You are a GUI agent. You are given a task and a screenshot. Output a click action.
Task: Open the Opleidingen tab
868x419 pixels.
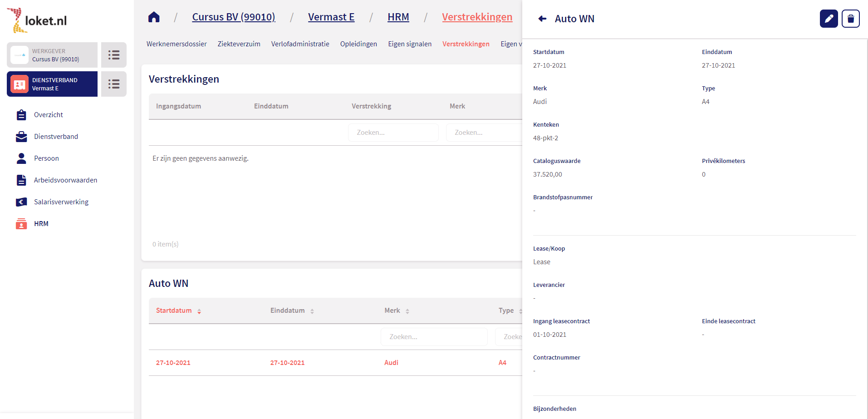click(358, 44)
